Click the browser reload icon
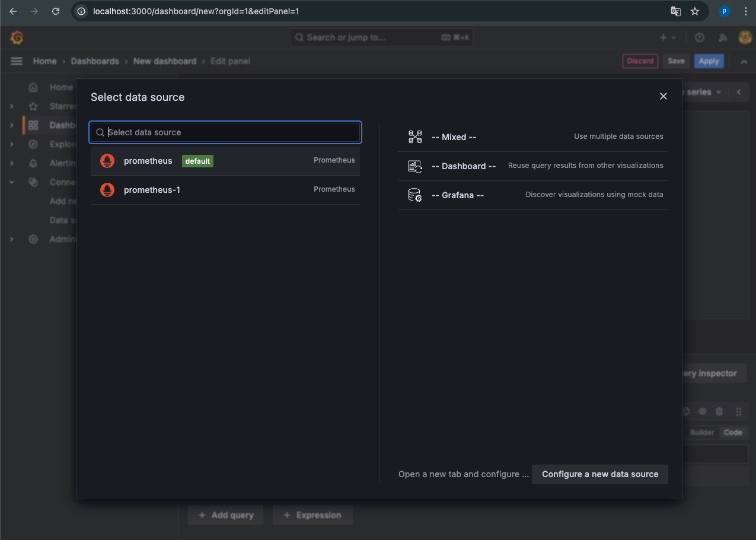756x540 pixels. pyautogui.click(x=56, y=11)
